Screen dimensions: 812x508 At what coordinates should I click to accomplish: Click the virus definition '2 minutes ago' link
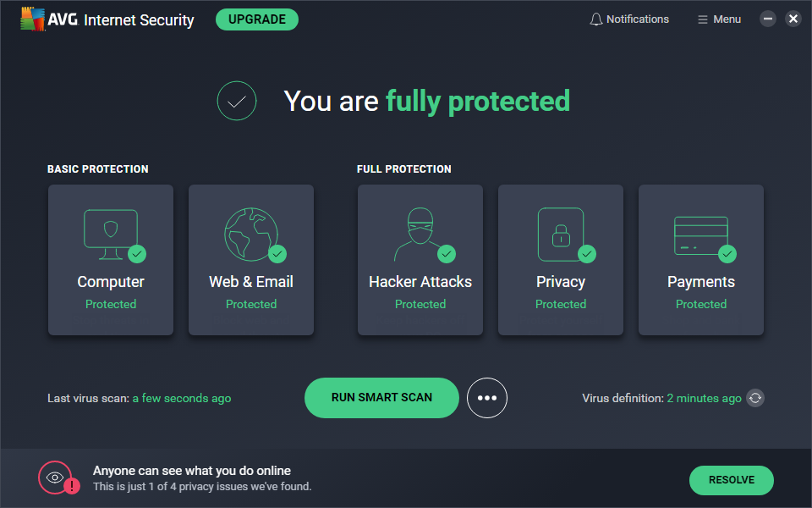pyautogui.click(x=704, y=398)
